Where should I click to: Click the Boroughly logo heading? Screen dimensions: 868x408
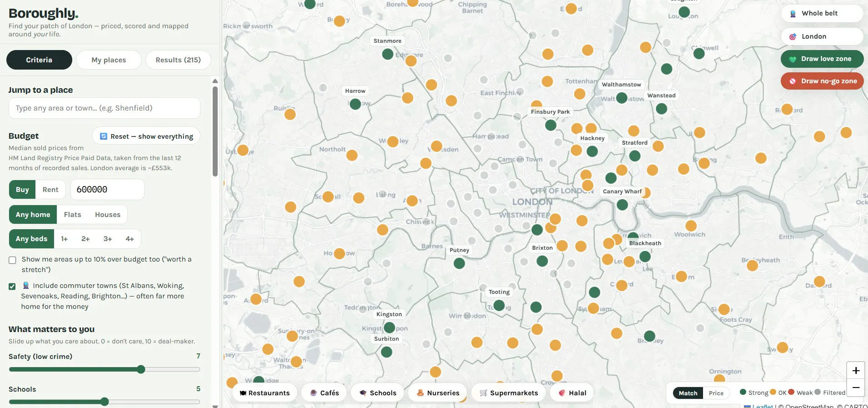click(x=44, y=13)
